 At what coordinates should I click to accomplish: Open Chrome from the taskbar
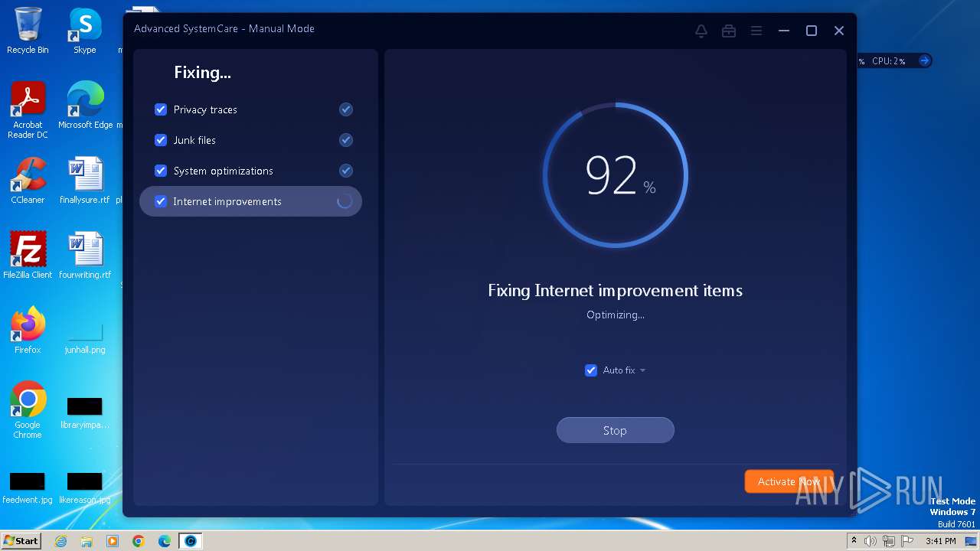[139, 541]
